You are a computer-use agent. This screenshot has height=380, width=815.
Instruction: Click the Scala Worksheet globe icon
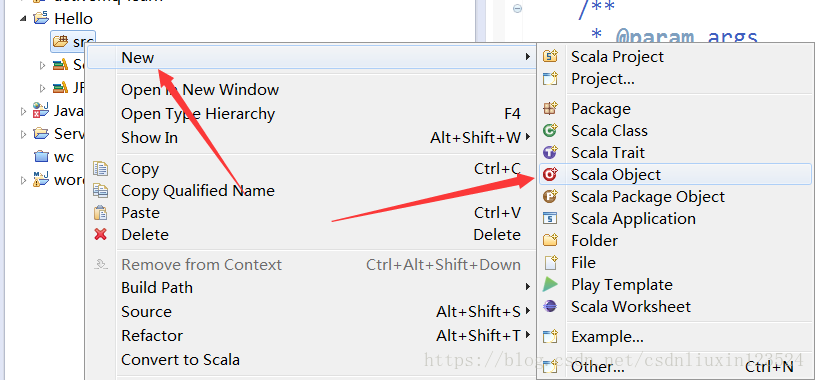tap(550, 306)
